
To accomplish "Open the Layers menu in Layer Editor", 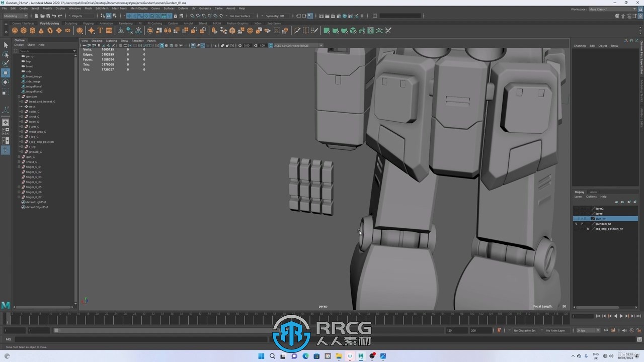I will (579, 197).
